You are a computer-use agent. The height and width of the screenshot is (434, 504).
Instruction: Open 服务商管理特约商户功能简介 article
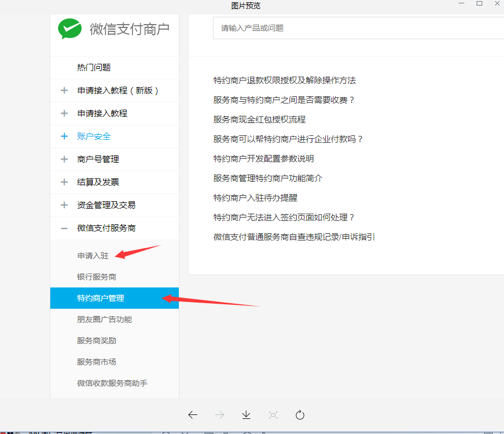(x=268, y=178)
